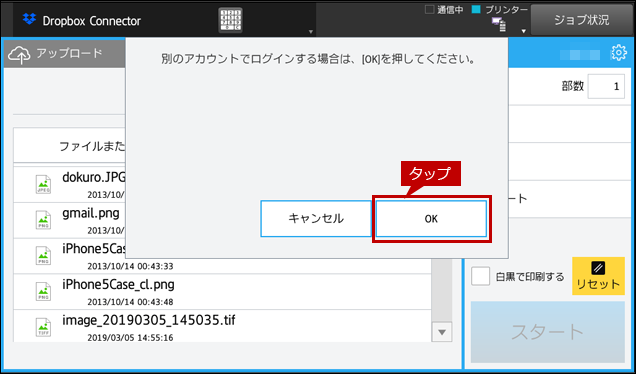Image resolution: width=636 pixels, height=374 pixels.
Task: Tap the リセット button
Action: click(x=598, y=276)
